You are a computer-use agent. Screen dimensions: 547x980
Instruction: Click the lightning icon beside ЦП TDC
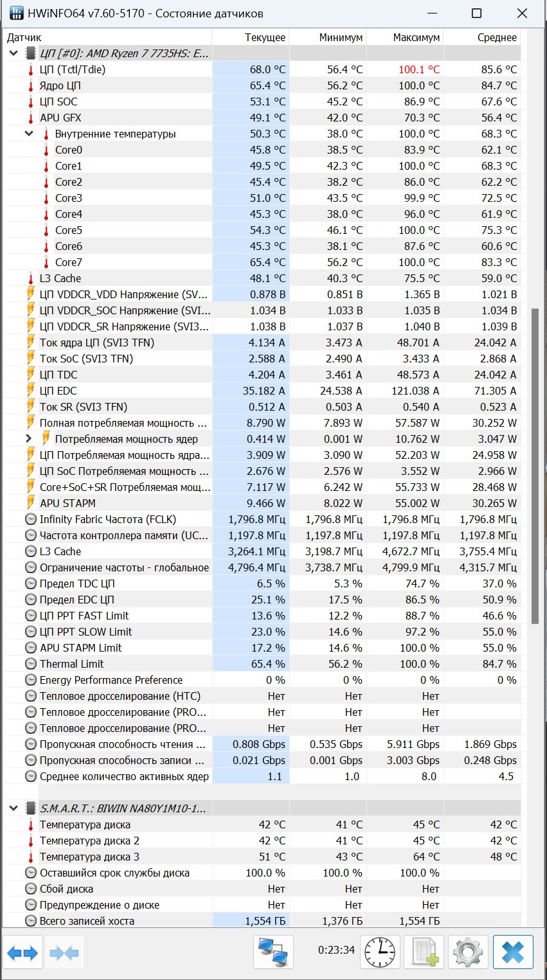tap(30, 375)
